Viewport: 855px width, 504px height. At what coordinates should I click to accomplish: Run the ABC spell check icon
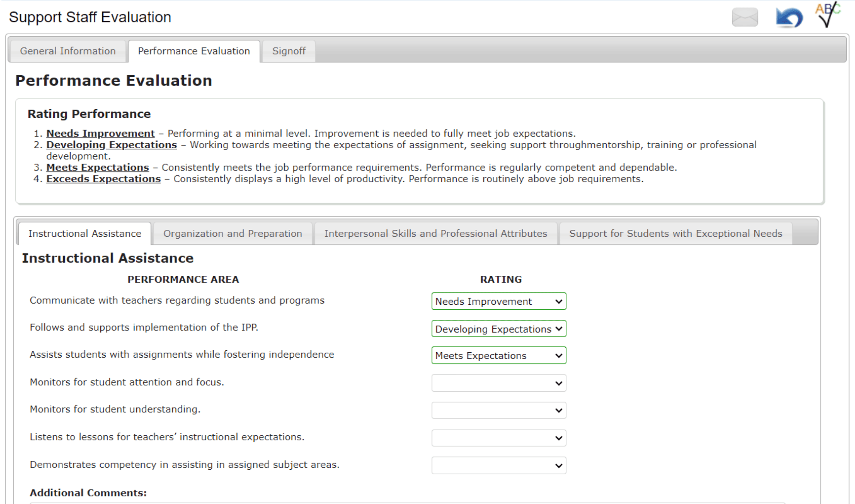[x=828, y=15]
